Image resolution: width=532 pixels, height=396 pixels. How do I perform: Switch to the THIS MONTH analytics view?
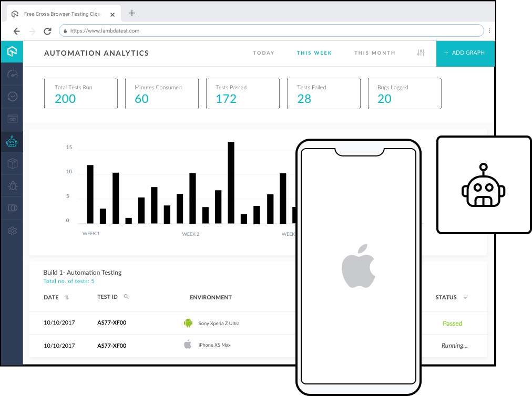pos(375,53)
